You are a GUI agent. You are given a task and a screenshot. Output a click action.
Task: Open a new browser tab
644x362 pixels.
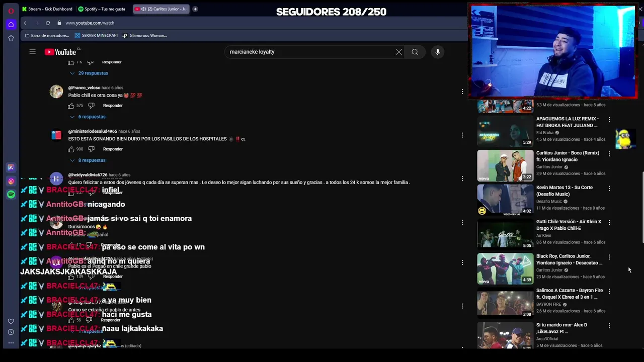pos(195,9)
